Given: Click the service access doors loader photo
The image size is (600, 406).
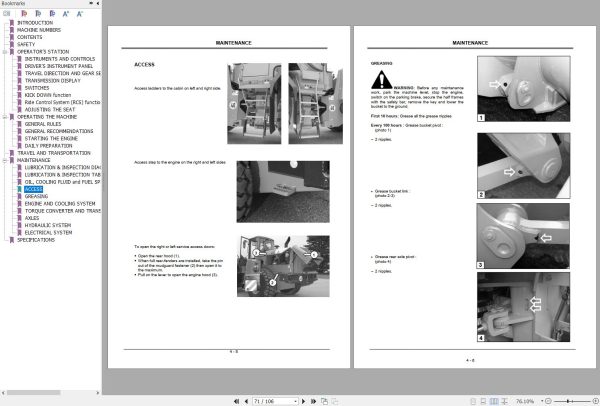Looking at the screenshot, I should (283, 266).
